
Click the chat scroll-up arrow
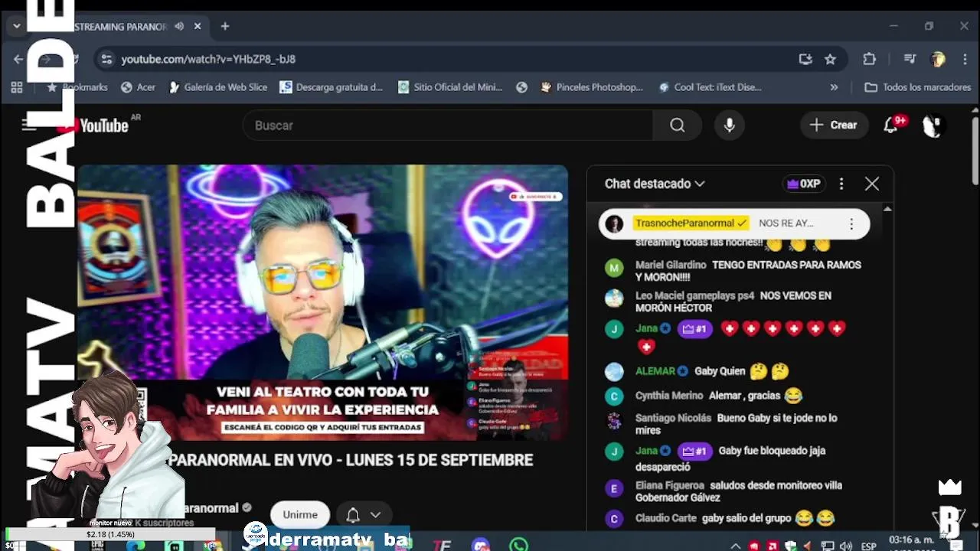[887, 209]
